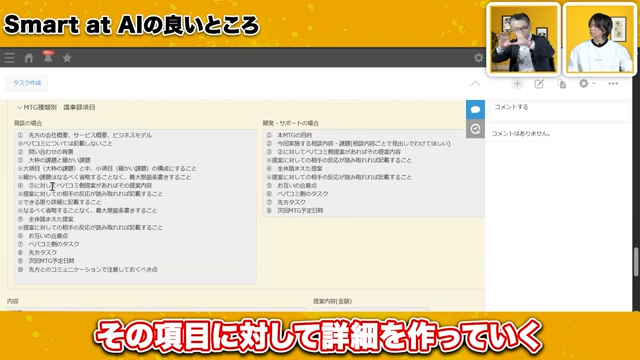Image resolution: width=640 pixels, height=360 pixels.
Task: Select the comments speech bubble tab
Action: tap(475, 109)
